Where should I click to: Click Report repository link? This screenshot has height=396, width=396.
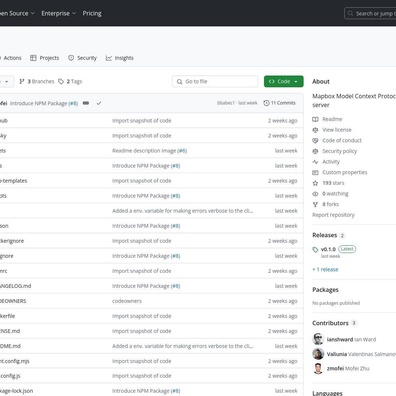(333, 215)
